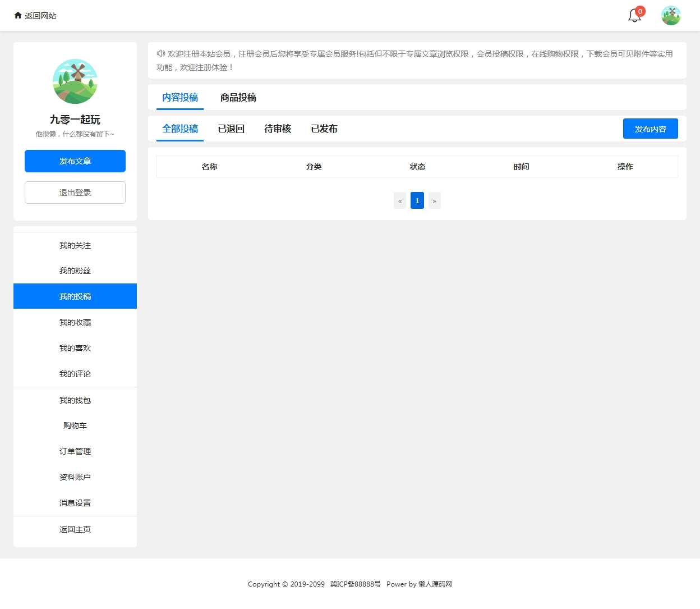Image resolution: width=700 pixels, height=609 pixels.
Task: Click the 返回网站 link
Action: point(39,16)
